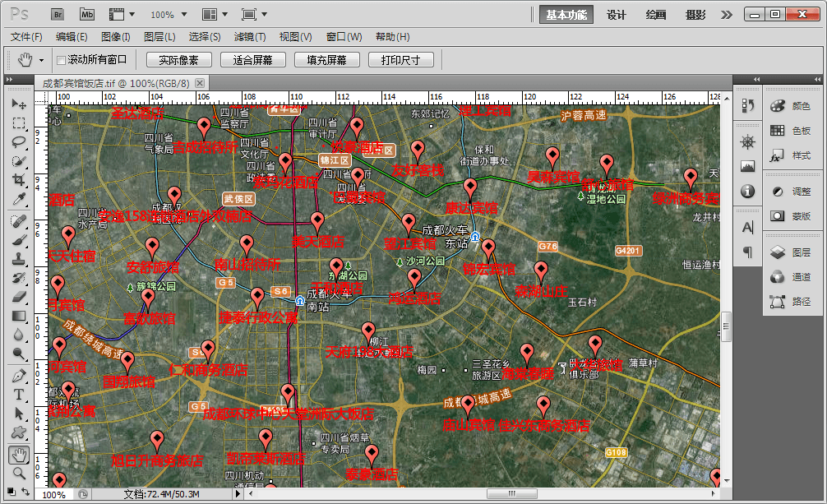Select the Eraser tool
The height and width of the screenshot is (504, 827).
(19, 297)
